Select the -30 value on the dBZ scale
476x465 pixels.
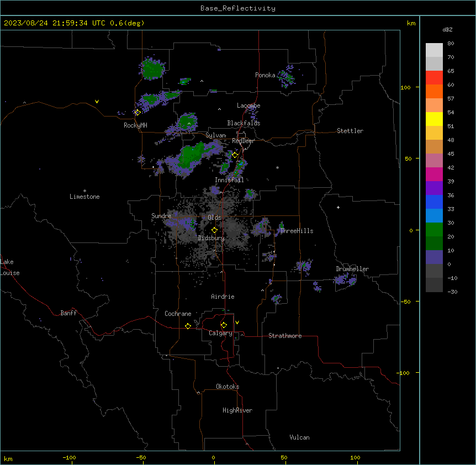452,292
